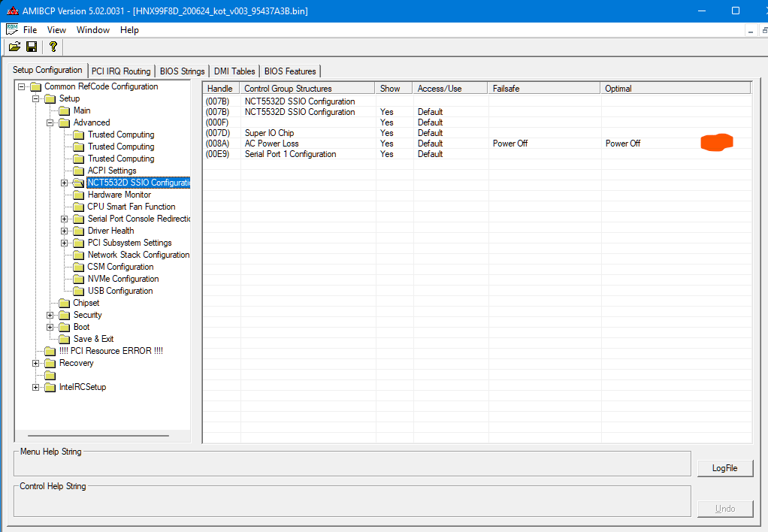The image size is (768, 532).
Task: Select the Setup Configuration tab
Action: [47, 70]
